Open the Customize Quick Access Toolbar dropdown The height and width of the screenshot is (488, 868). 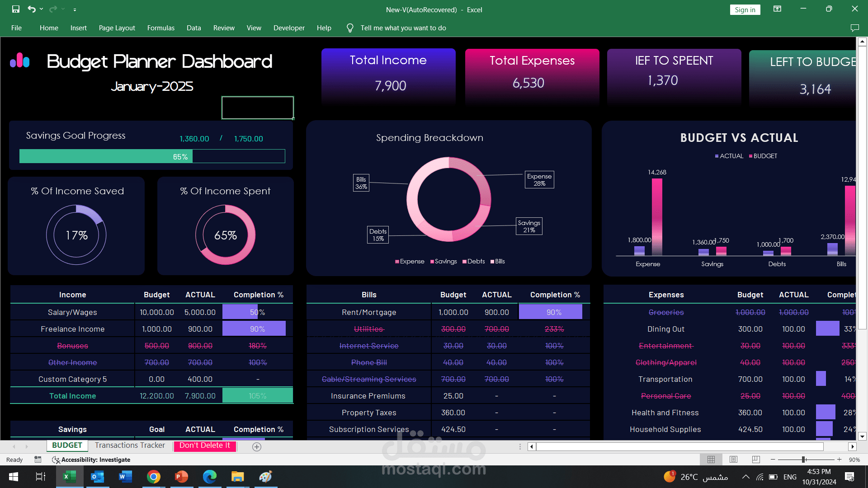pos(75,9)
